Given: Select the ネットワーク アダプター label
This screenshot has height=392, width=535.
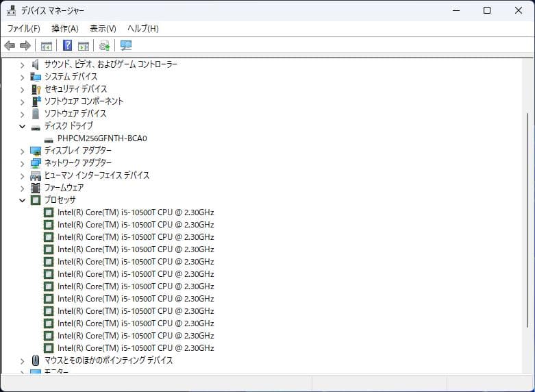Looking at the screenshot, I should (x=78, y=163).
